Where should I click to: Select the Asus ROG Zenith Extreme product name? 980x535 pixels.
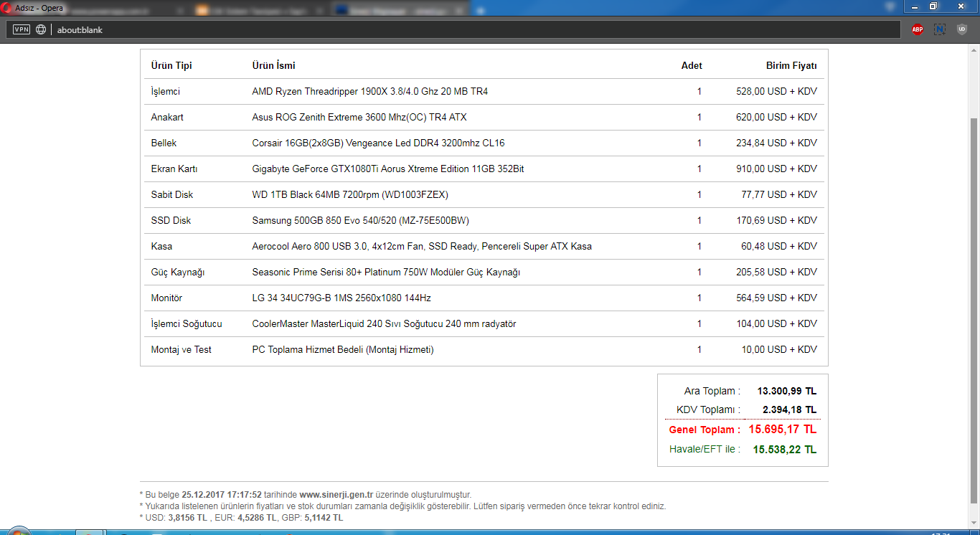(x=359, y=117)
